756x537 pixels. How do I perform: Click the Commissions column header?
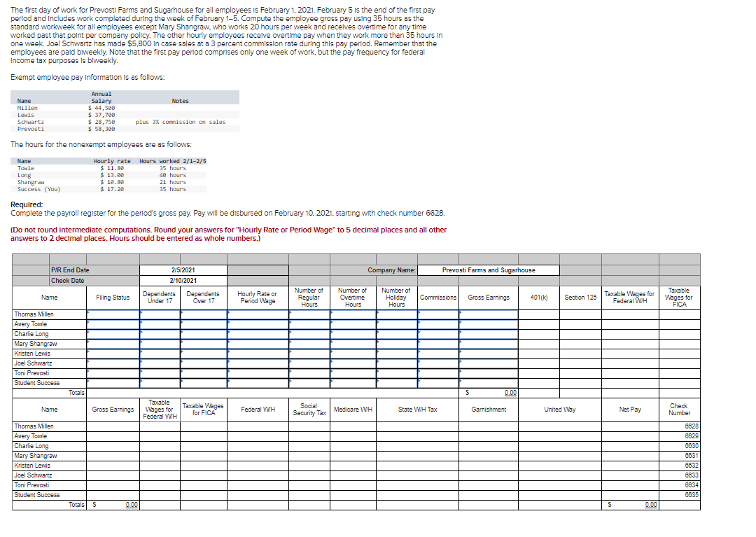437,298
